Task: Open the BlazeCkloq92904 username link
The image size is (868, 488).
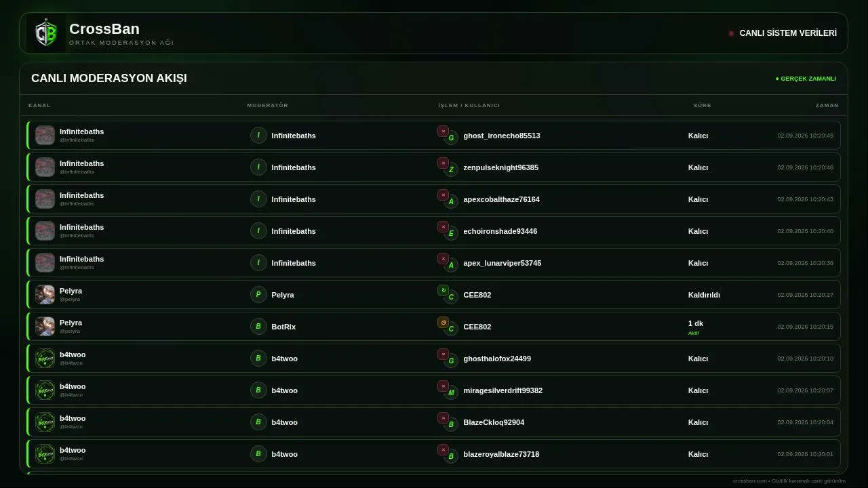Action: [494, 422]
